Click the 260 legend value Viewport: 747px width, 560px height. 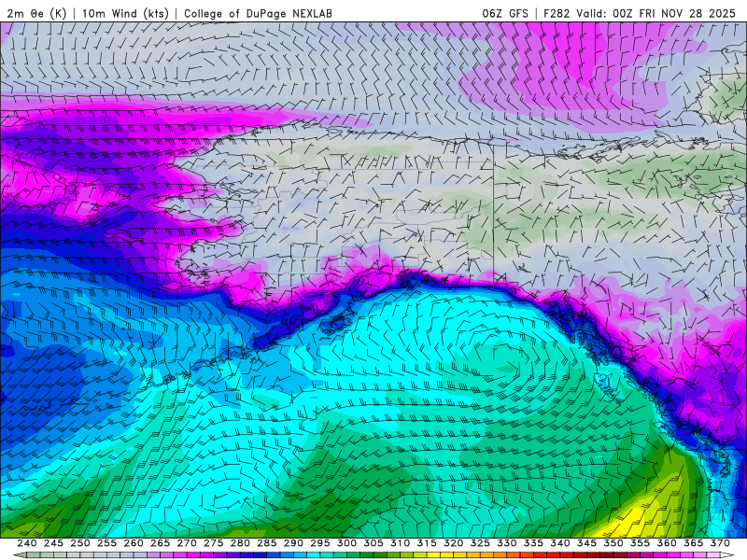(x=134, y=543)
